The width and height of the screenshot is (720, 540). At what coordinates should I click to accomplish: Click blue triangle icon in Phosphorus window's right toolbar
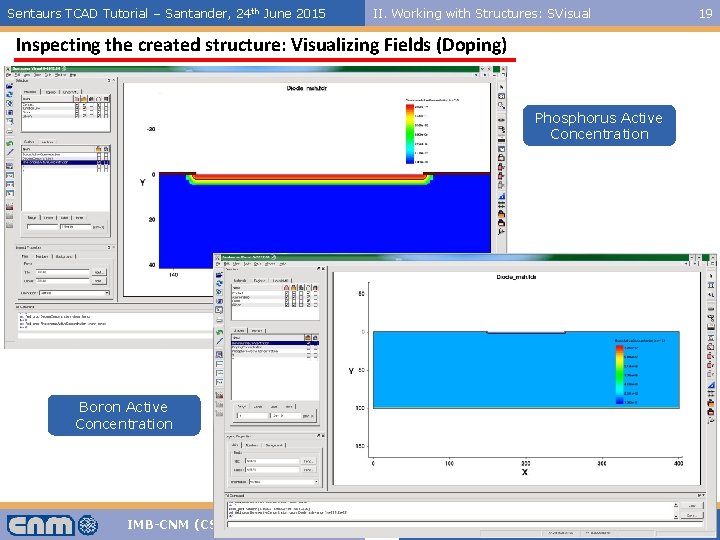[x=501, y=197]
